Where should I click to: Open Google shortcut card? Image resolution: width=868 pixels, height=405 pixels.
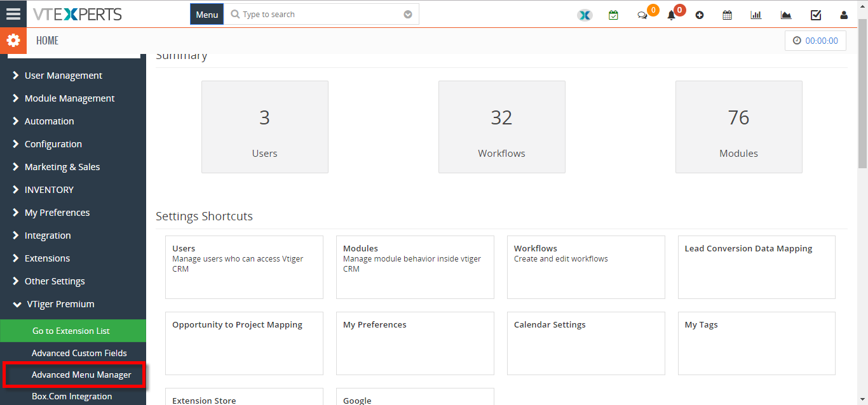tap(415, 397)
